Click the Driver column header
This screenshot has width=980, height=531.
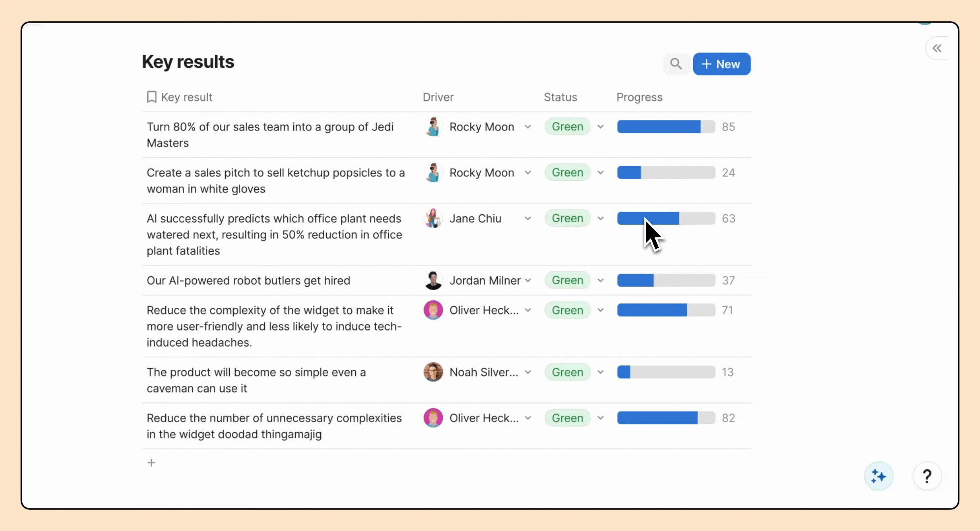(x=438, y=97)
